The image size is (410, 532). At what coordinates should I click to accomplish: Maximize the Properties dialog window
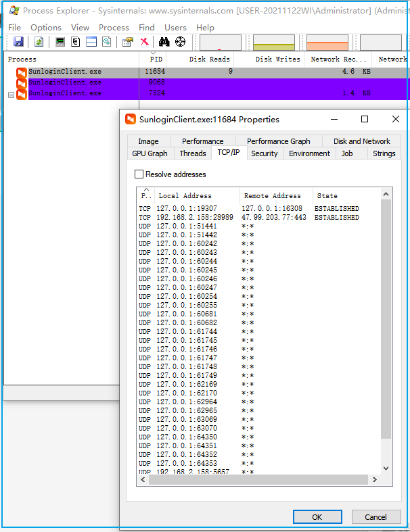pos(365,119)
